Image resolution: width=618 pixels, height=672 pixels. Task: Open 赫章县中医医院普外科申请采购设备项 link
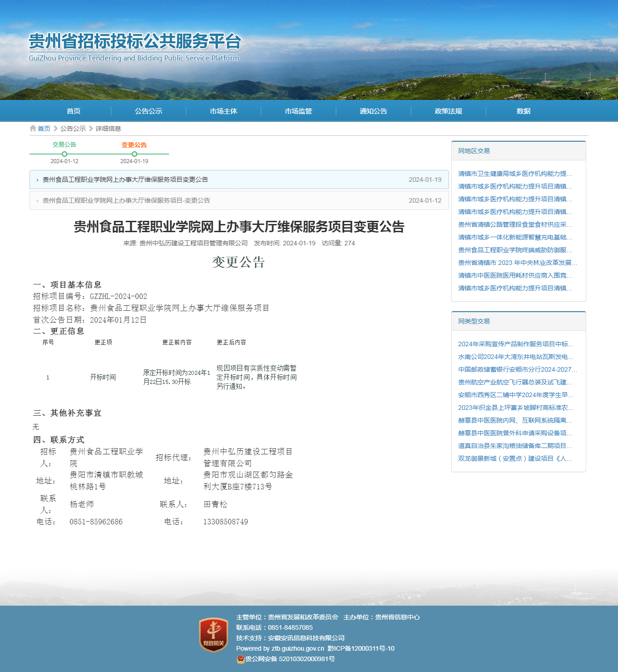pyautogui.click(x=515, y=433)
